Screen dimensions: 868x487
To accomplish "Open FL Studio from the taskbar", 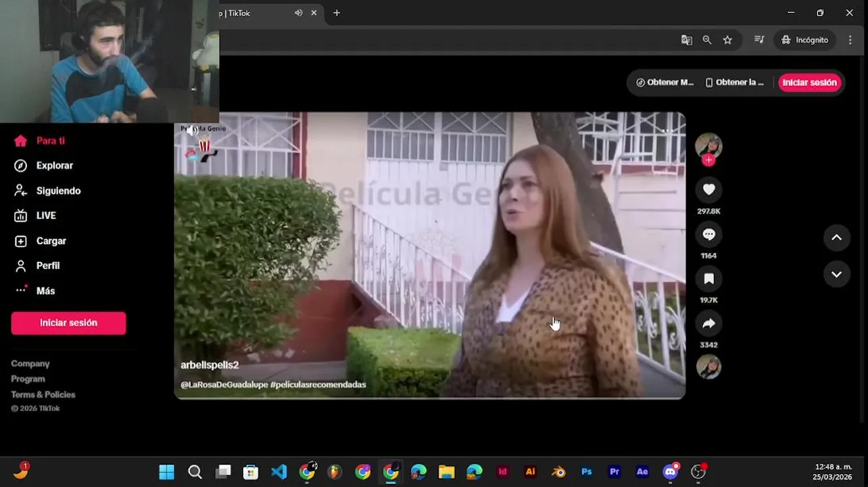I will point(335,472).
